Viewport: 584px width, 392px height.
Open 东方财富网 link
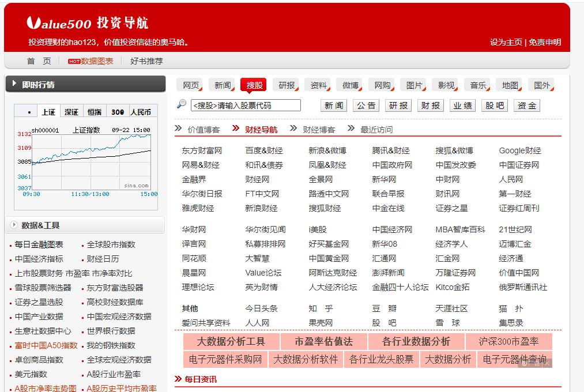pos(202,150)
